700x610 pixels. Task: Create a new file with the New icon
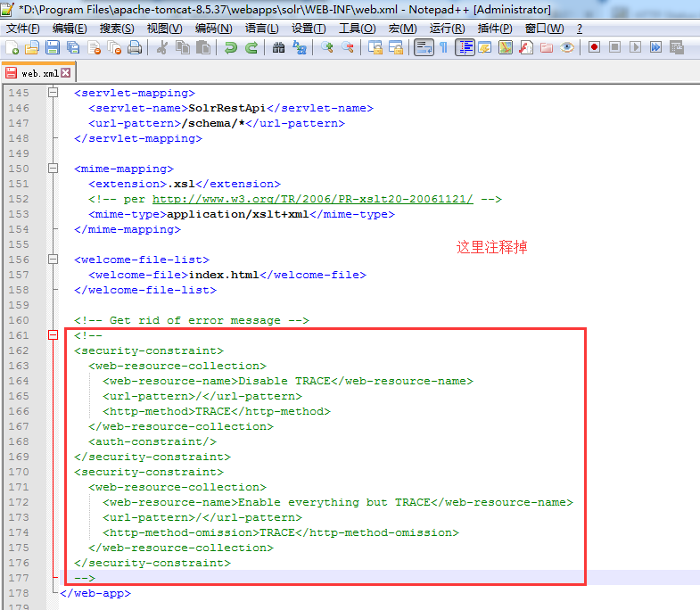coord(12,47)
